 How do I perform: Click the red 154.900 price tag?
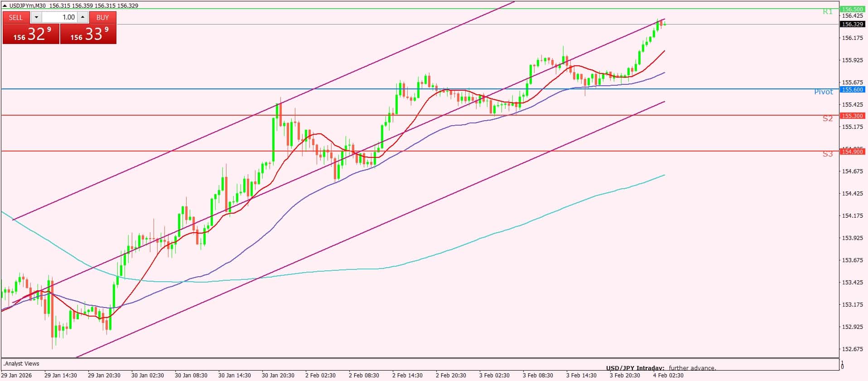coord(852,151)
